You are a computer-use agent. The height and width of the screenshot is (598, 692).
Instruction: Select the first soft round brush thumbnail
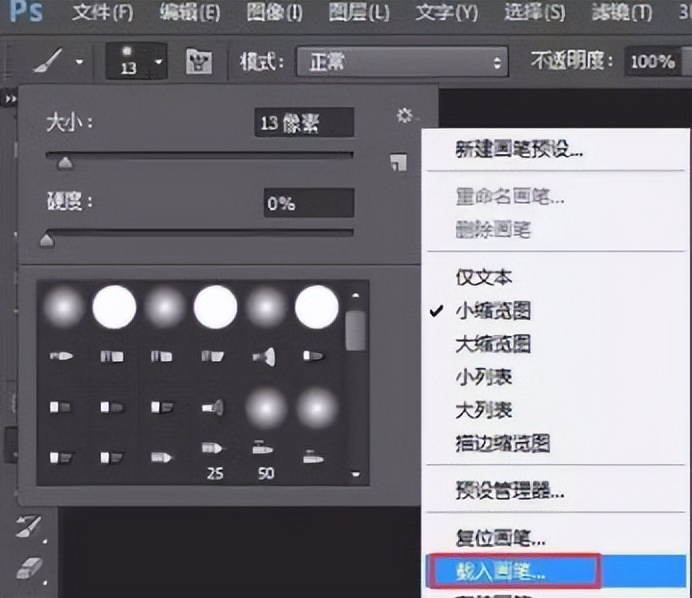coord(64,307)
